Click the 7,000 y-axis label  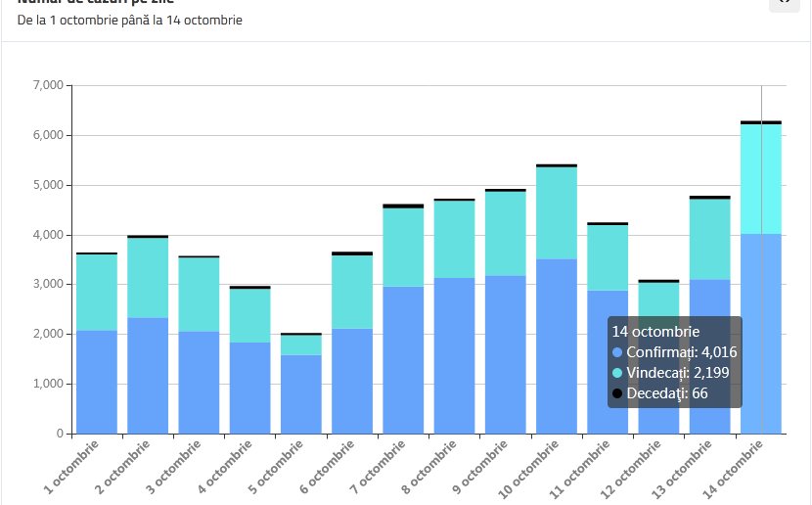pos(47,85)
